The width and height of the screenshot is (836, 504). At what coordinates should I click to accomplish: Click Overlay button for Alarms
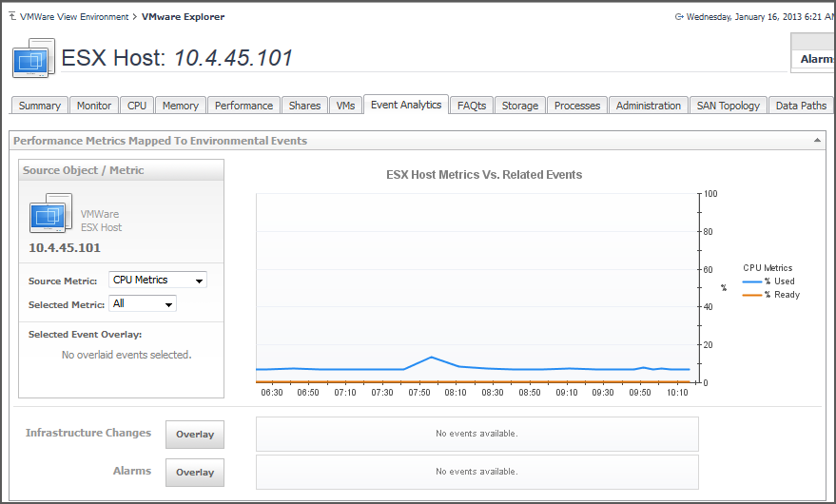[195, 472]
